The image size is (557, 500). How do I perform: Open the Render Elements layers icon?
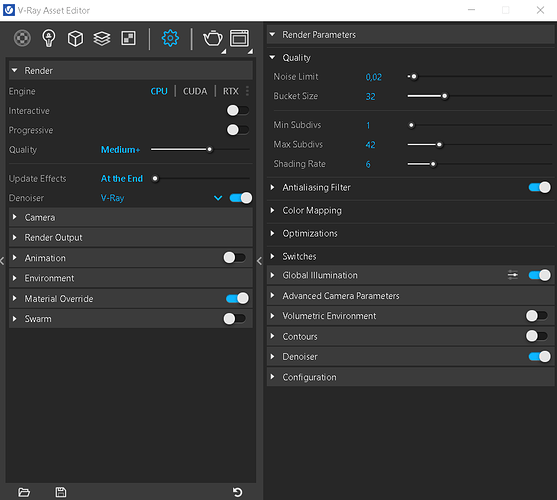[102, 38]
